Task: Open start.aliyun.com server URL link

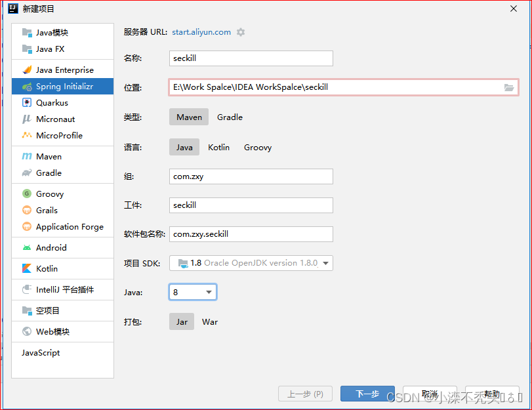Action: click(201, 32)
